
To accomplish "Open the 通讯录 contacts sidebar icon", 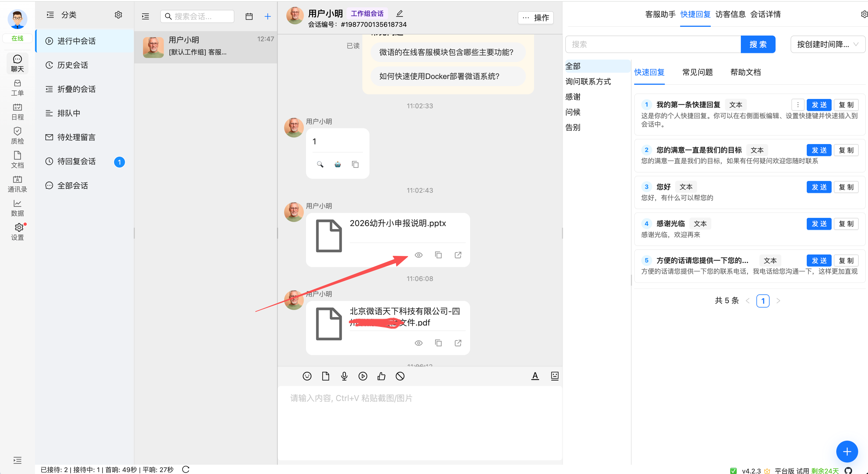I will pyautogui.click(x=17, y=184).
